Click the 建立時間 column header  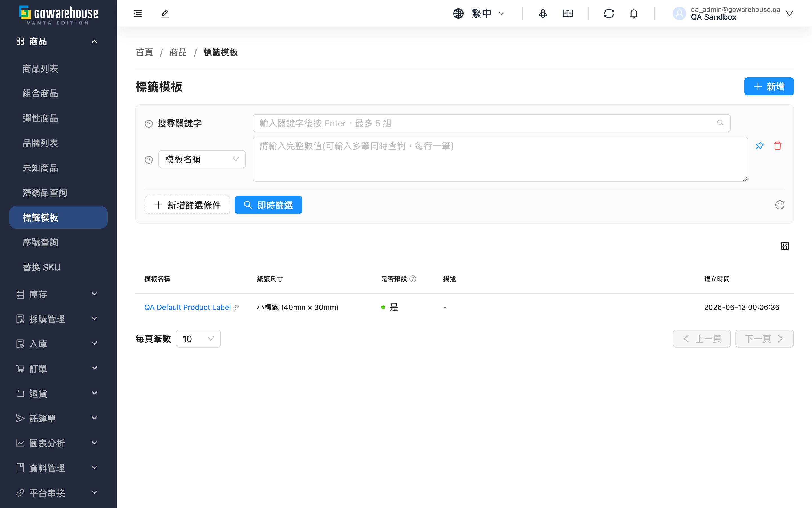717,279
